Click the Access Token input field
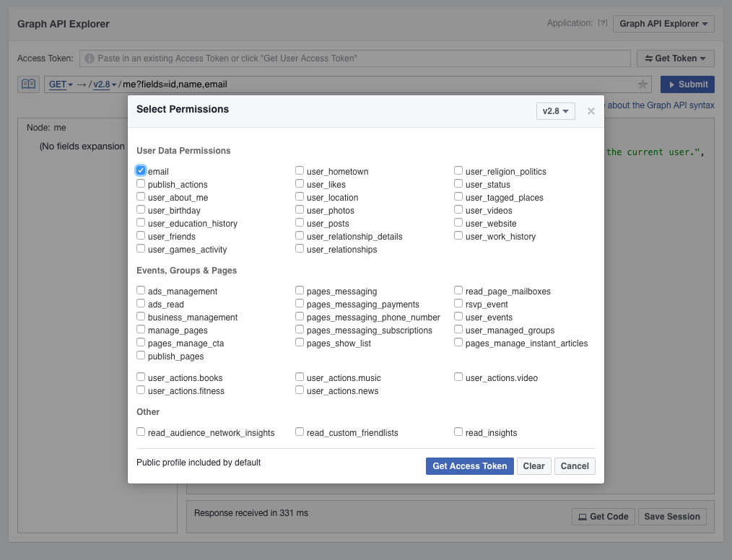The width and height of the screenshot is (732, 560). click(x=354, y=58)
